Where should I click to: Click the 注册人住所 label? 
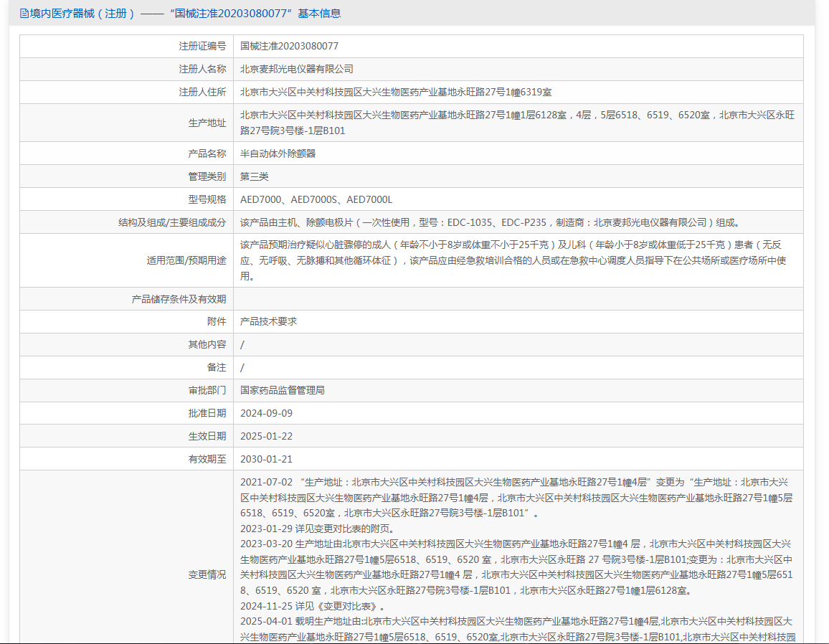pos(202,92)
